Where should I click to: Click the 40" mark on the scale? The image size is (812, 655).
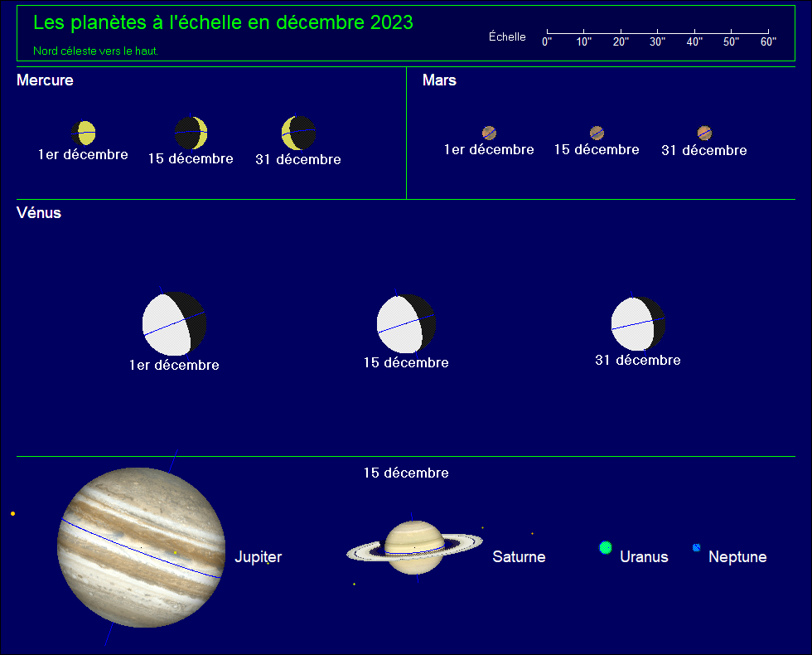tap(694, 41)
